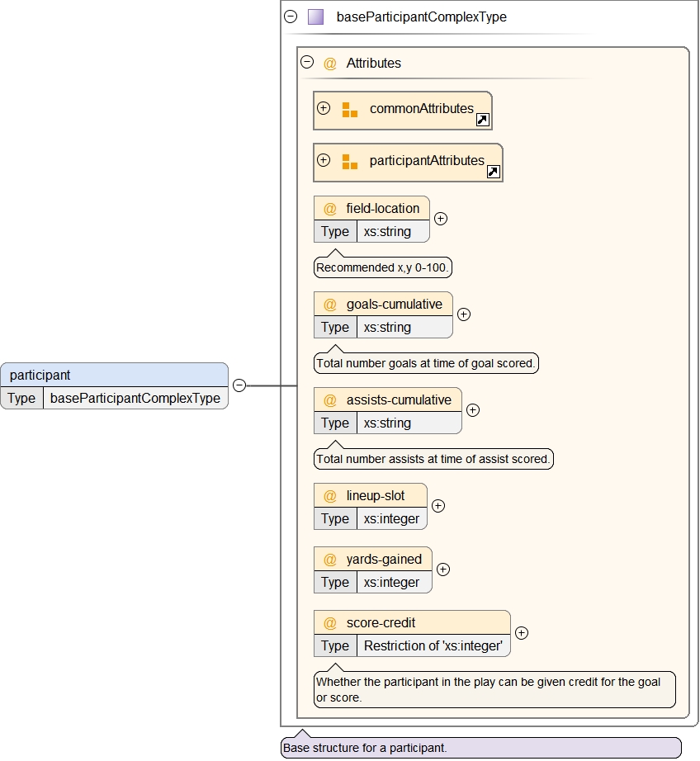
Task: Expand the lineup-slot attribute details
Action: point(438,506)
